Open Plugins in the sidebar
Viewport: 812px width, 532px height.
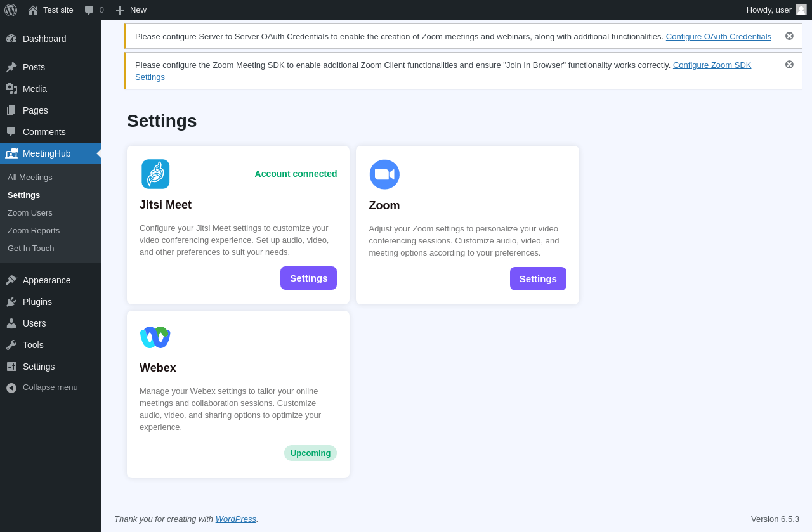(x=37, y=302)
